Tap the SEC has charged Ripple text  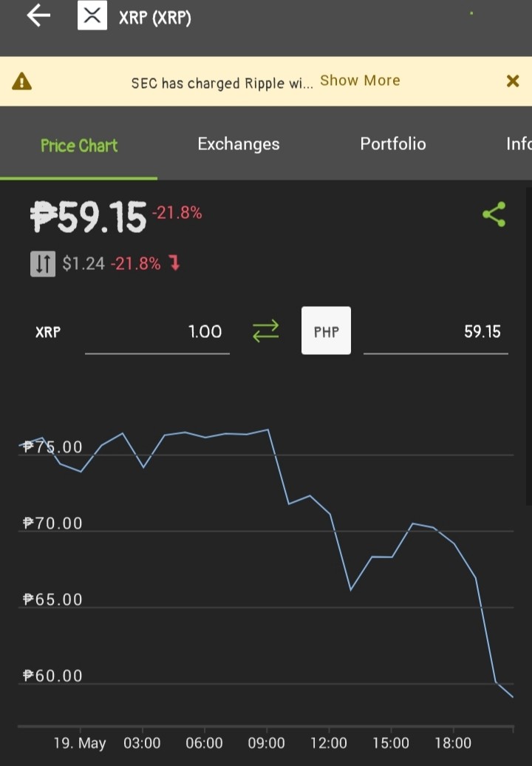point(222,83)
